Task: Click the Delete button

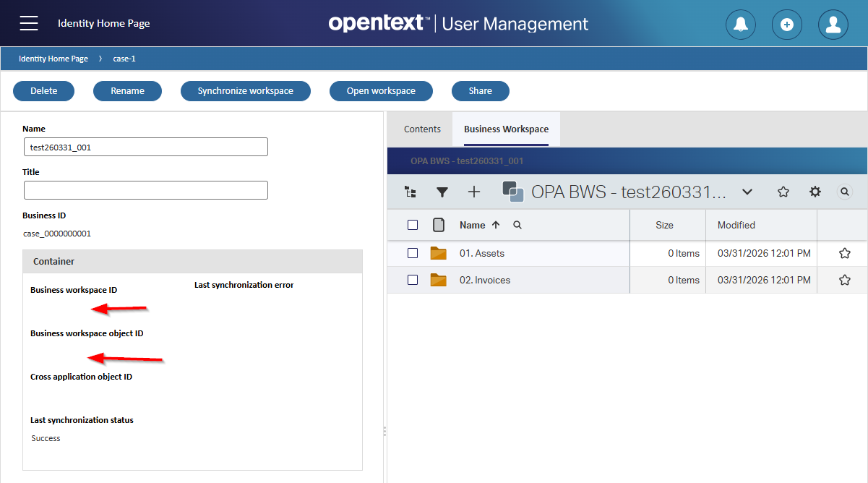Action: tap(44, 91)
